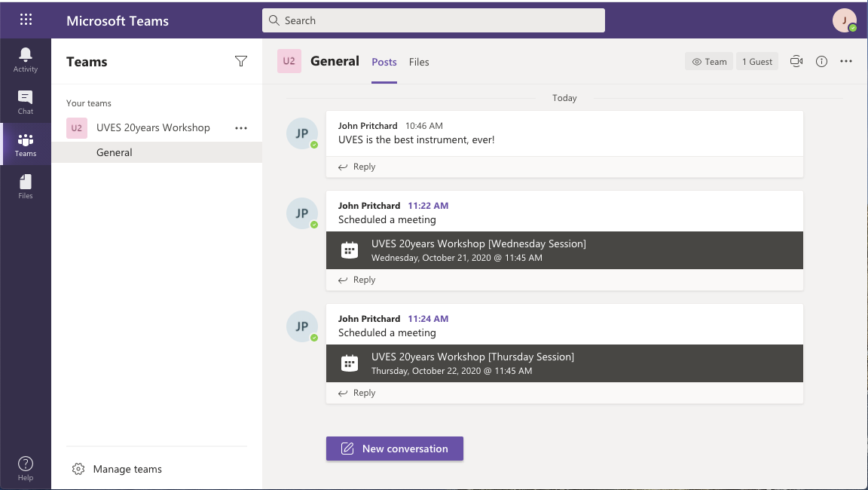The width and height of the screenshot is (868, 490).
Task: Click JP avatar on the 11:22 AM post
Action: 302,213
